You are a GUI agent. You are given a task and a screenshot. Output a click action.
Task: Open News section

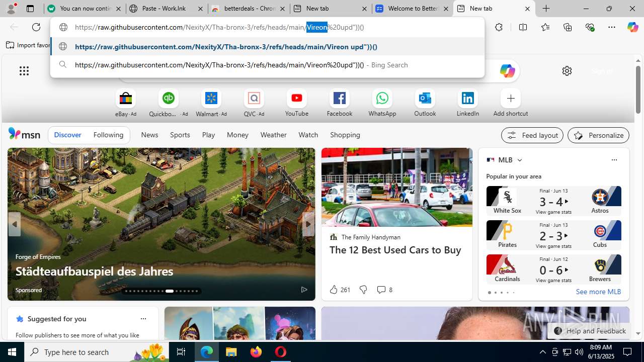click(149, 135)
